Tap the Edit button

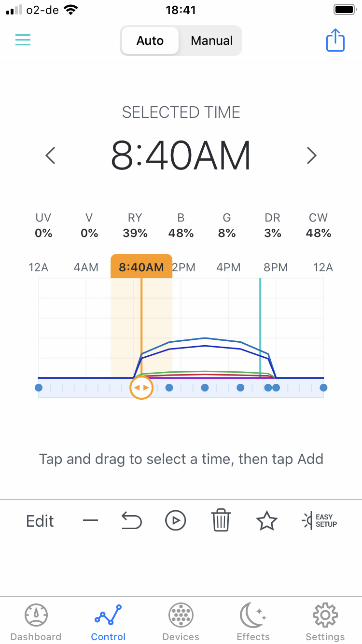coord(40,521)
